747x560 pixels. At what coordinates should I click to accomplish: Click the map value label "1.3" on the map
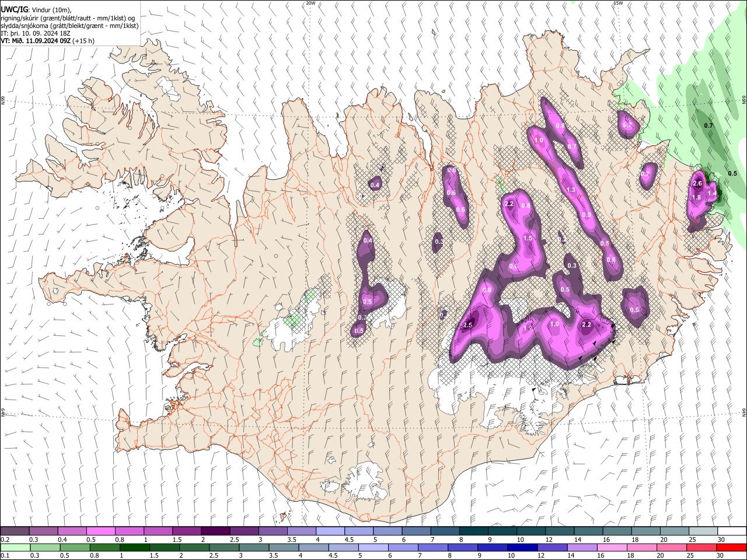pos(570,190)
